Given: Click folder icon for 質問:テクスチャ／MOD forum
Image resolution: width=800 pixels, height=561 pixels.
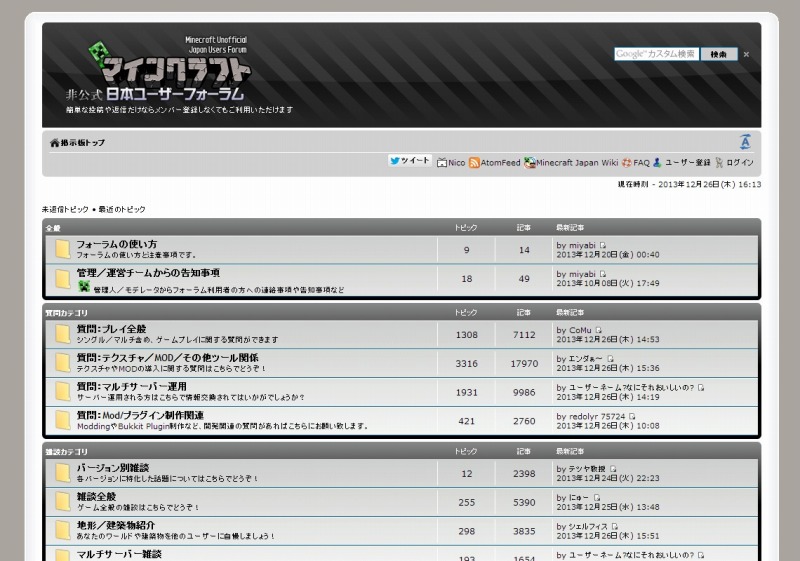Looking at the screenshot, I should [62, 363].
